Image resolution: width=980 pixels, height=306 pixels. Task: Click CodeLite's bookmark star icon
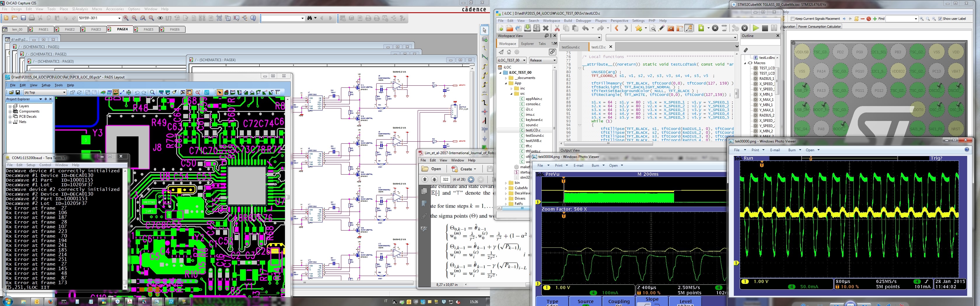click(x=638, y=28)
